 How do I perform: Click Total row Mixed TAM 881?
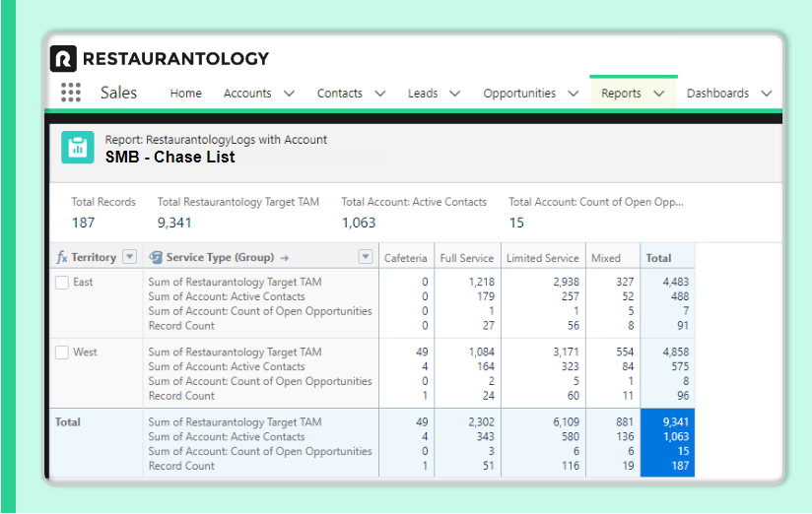click(x=625, y=421)
